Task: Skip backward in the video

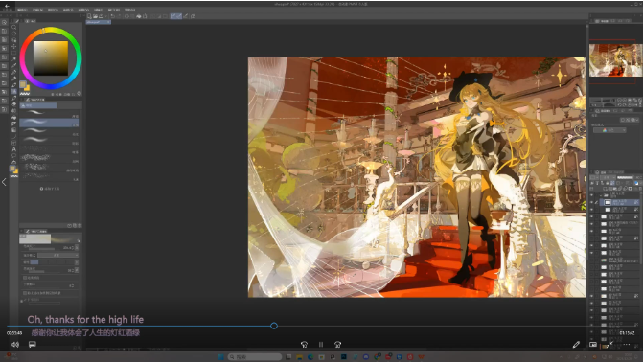Action: (304, 345)
